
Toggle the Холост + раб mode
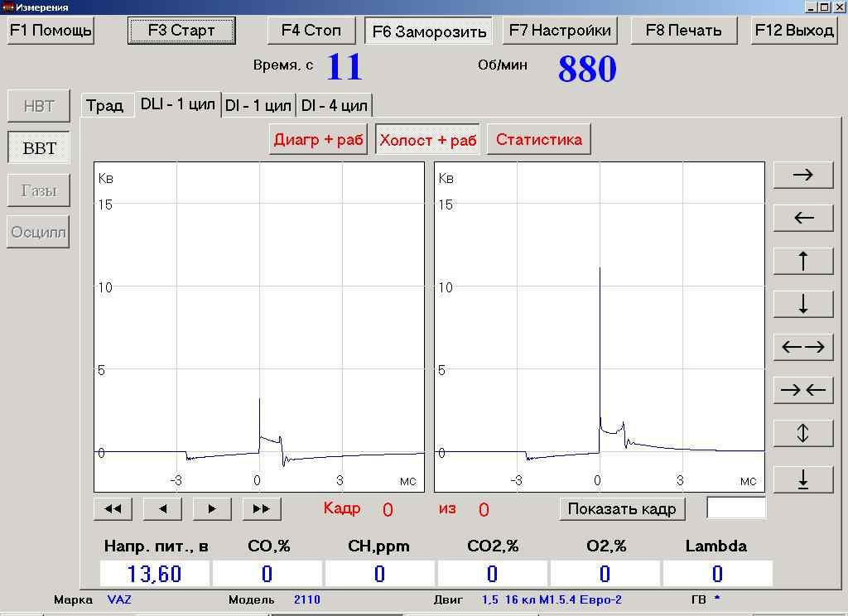(x=428, y=140)
